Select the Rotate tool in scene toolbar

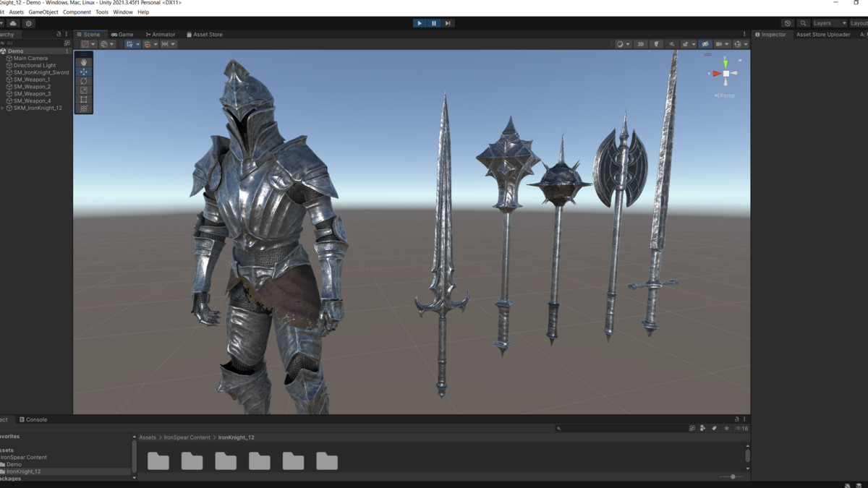pyautogui.click(x=84, y=81)
